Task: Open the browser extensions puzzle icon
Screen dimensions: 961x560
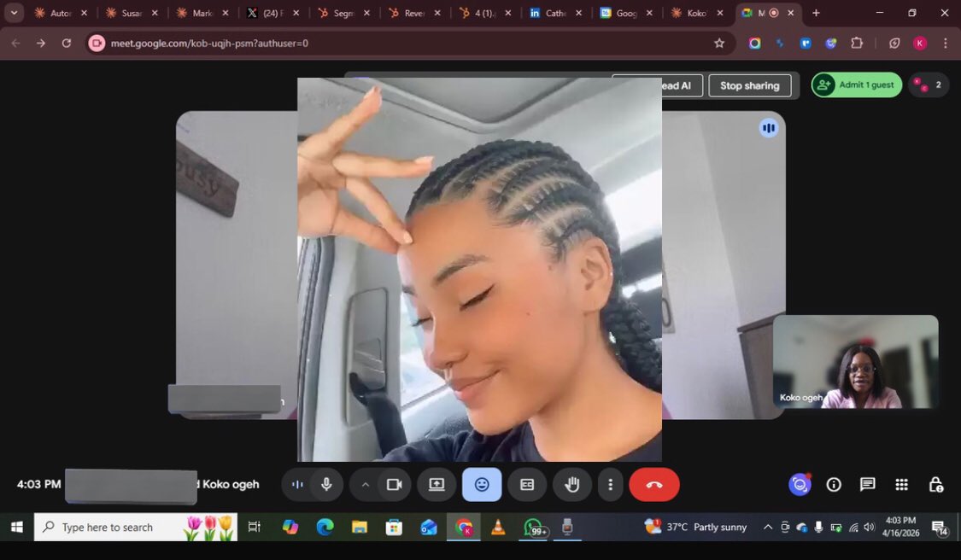Action: (857, 43)
